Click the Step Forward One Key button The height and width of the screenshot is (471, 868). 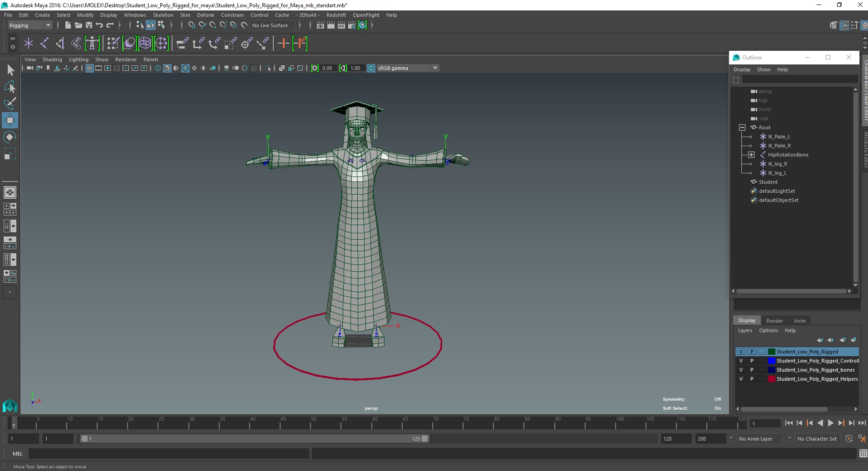[841, 423]
